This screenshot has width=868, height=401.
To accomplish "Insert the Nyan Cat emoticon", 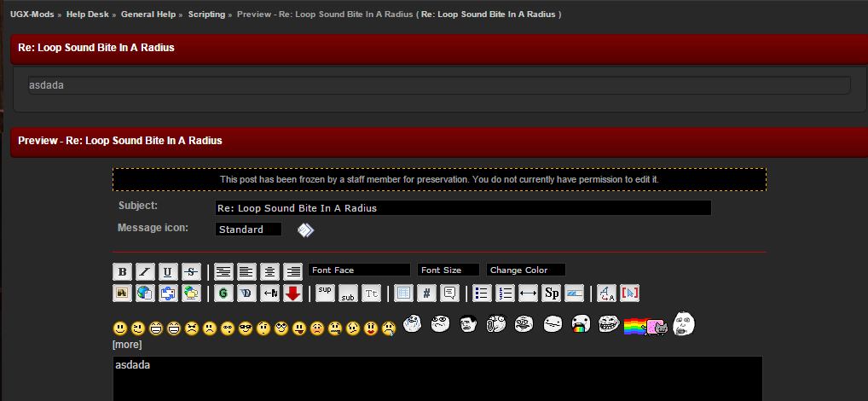I will (x=645, y=327).
